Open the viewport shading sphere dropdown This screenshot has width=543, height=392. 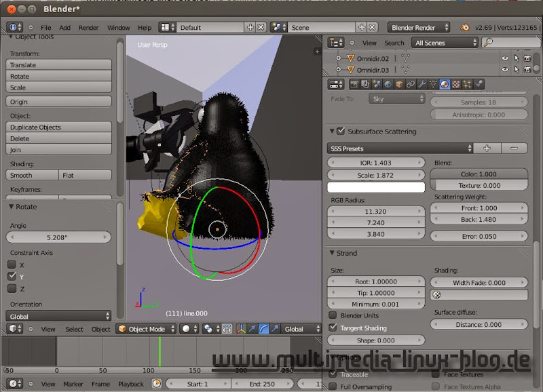point(189,329)
